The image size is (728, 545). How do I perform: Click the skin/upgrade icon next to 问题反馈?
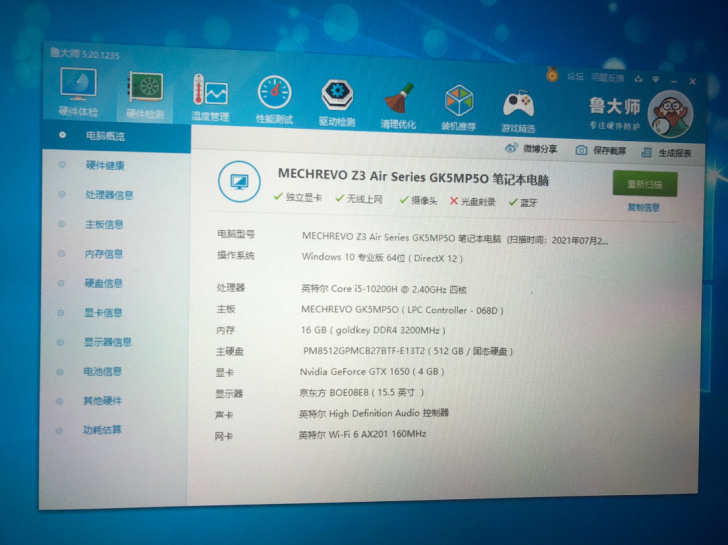(638, 78)
